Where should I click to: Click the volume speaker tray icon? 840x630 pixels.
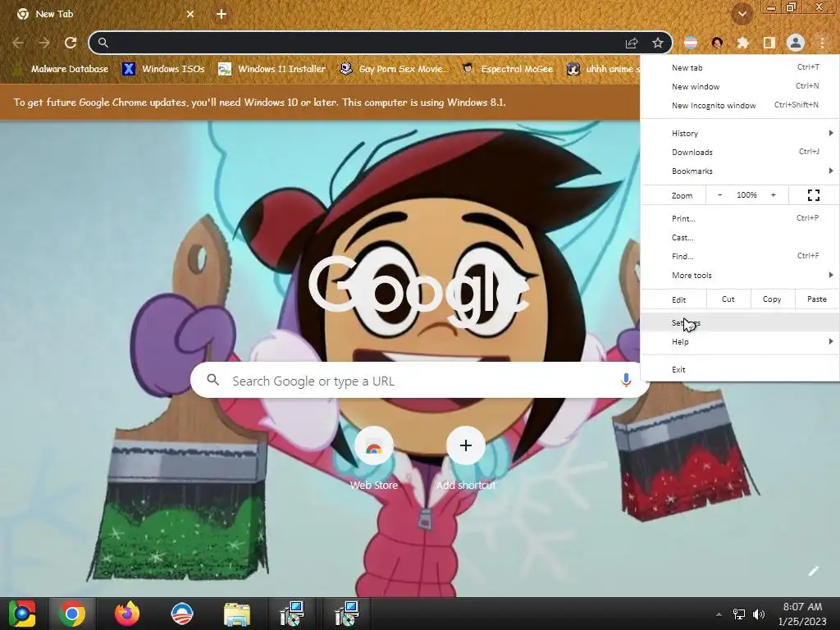[759, 614]
